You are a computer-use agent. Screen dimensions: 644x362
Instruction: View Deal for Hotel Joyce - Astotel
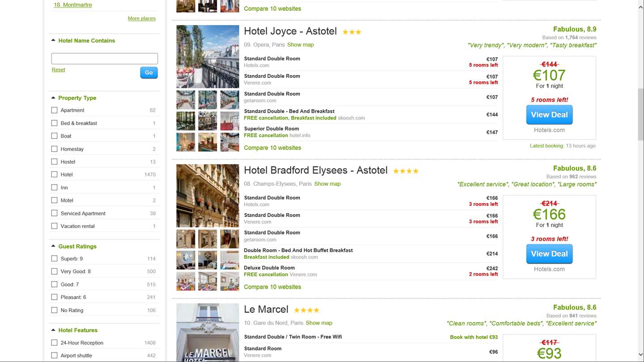[x=549, y=115]
